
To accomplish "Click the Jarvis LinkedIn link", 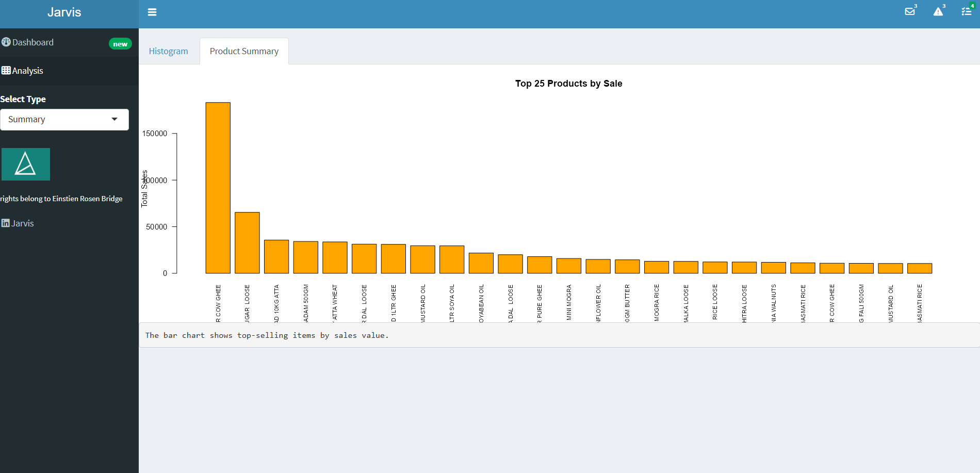I will [23, 223].
